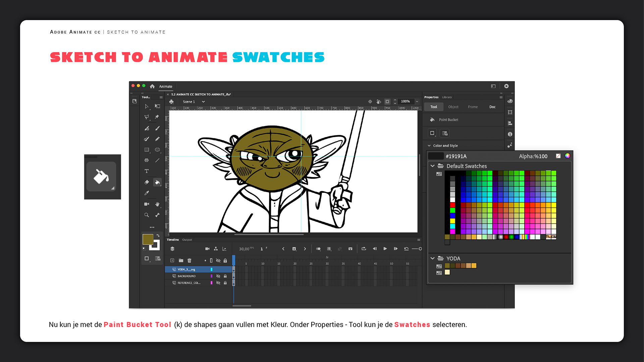The image size is (644, 362).
Task: Select the Paint Bucket tool in toolbar
Action: coord(157,182)
